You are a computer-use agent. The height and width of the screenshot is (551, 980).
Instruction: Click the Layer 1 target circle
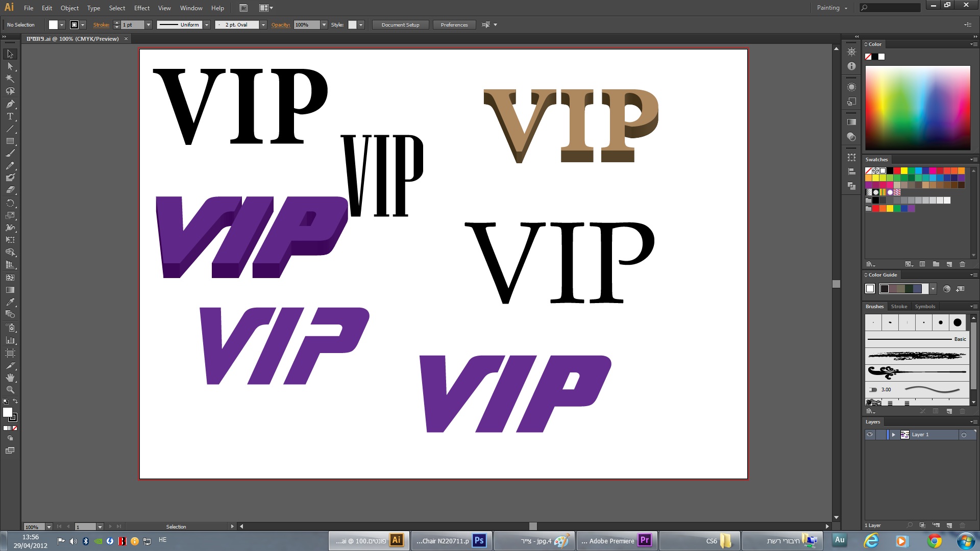point(964,435)
